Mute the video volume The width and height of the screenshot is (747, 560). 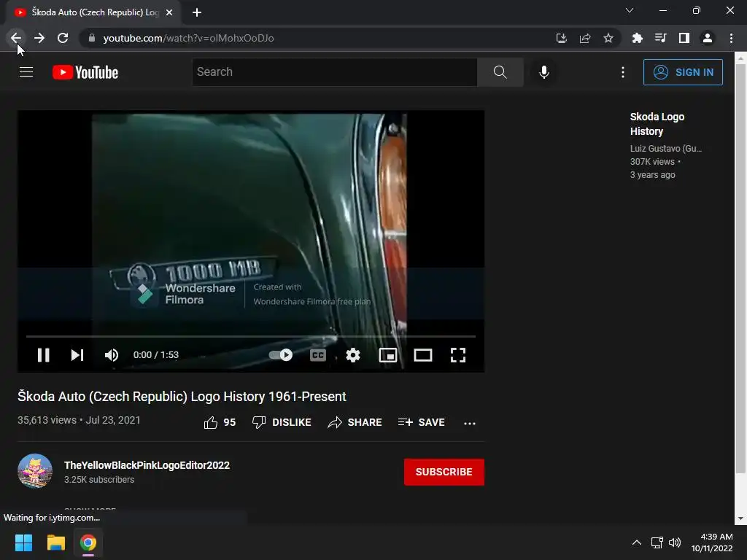click(x=112, y=355)
